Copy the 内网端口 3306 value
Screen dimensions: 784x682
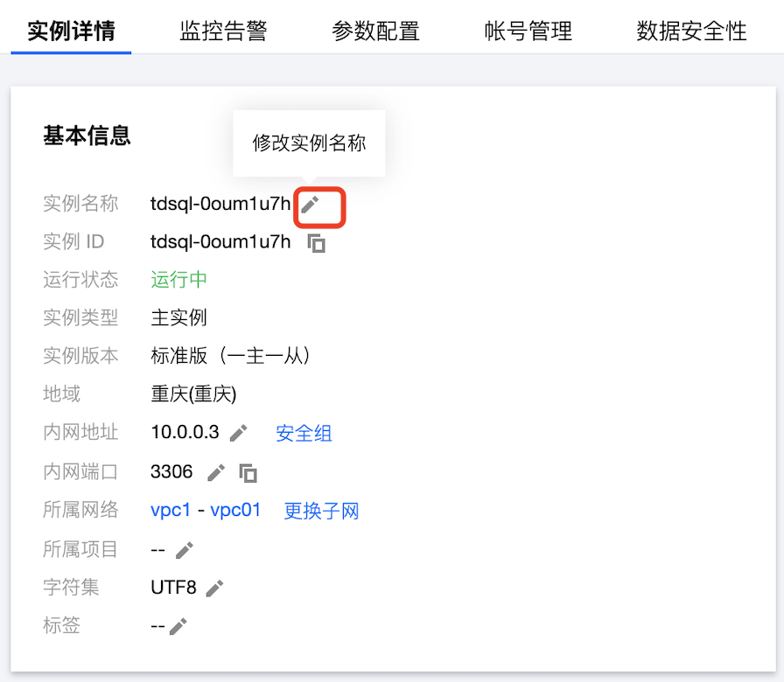tap(248, 473)
